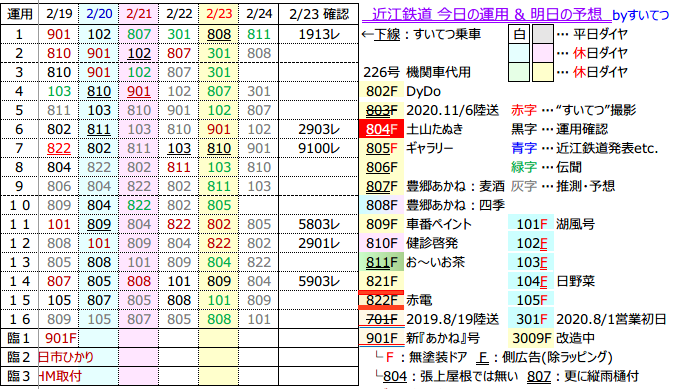The height and width of the screenshot is (389, 676).
Task: Click the green 811F legend cell
Action: tap(382, 262)
